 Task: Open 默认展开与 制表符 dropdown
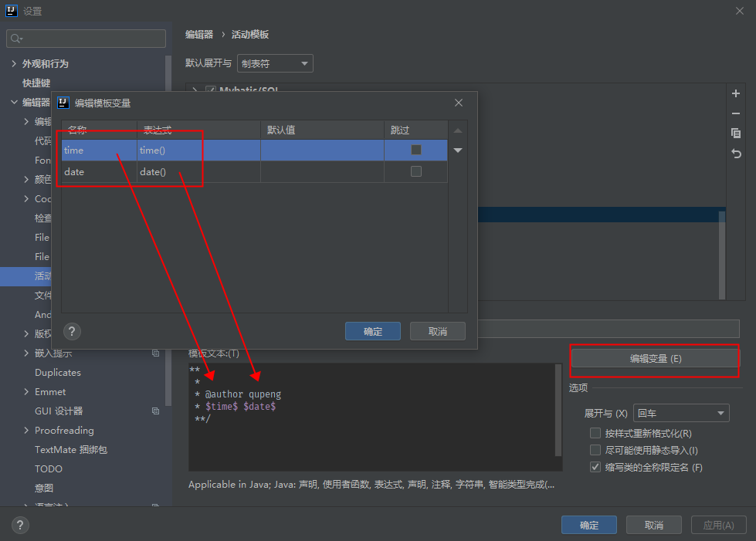point(275,63)
